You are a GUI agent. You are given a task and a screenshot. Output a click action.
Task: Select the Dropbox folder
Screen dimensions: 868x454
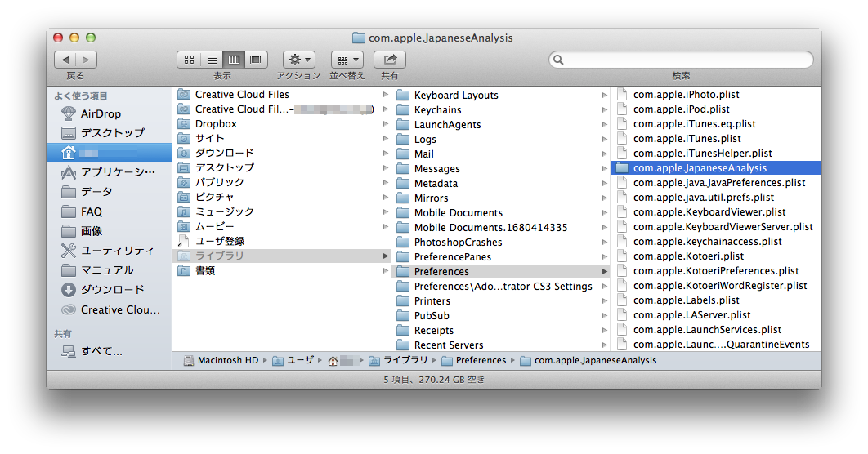282,124
